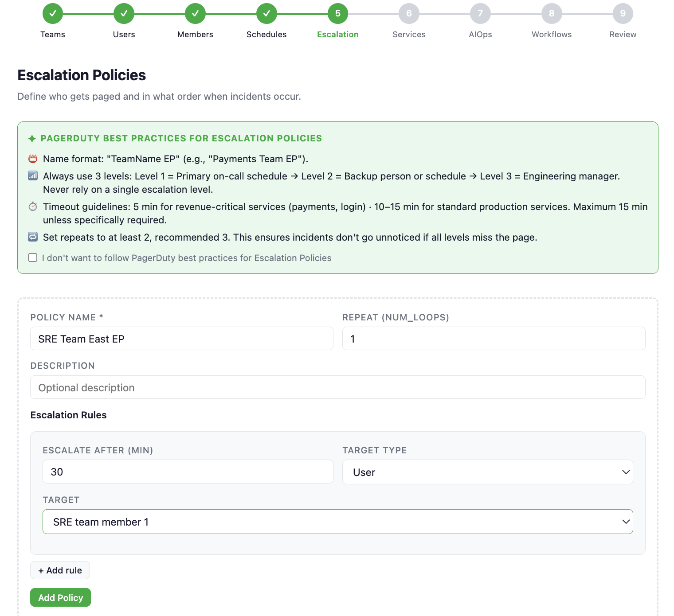Click the Policy Name input field
This screenshot has height=616, width=674.
pyautogui.click(x=182, y=339)
